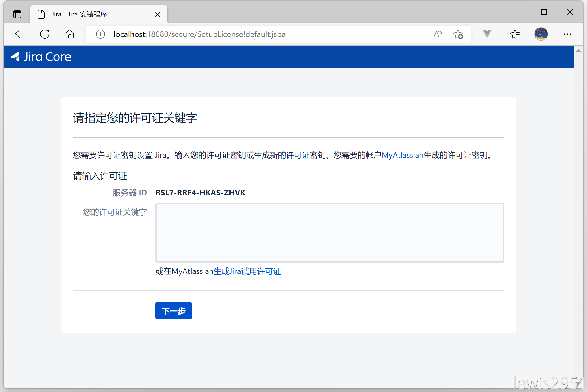The image size is (587, 392).
Task: Open the Favorites list
Action: click(x=515, y=34)
